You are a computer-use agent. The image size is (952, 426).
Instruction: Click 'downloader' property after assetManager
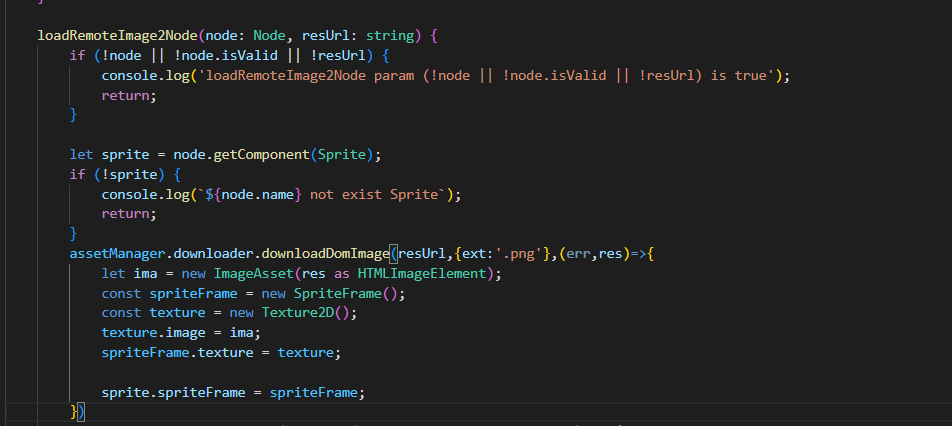pos(214,254)
